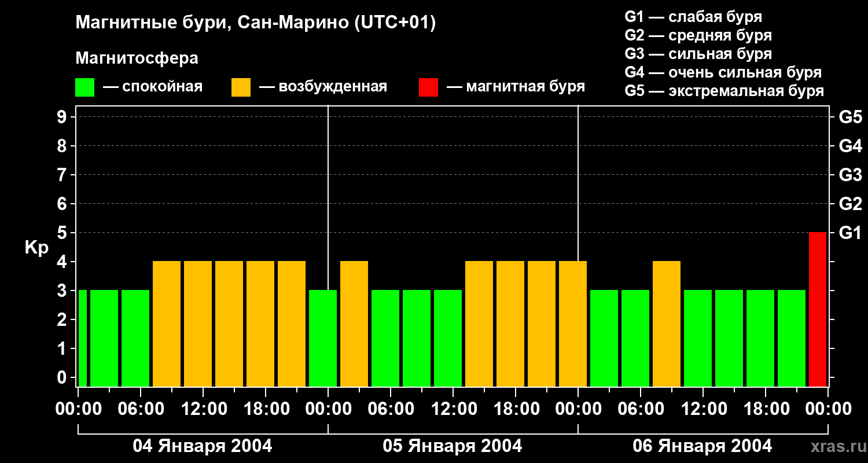Select the lone orange bar on 06 Января

coord(667,324)
